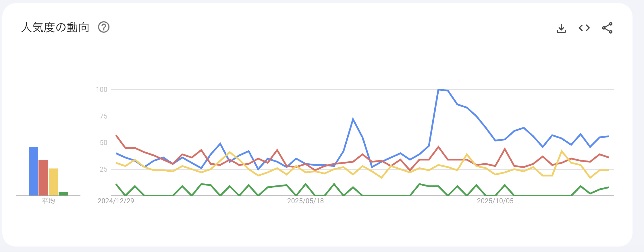
Task: Click the 75 y-axis label
Action: (104, 116)
